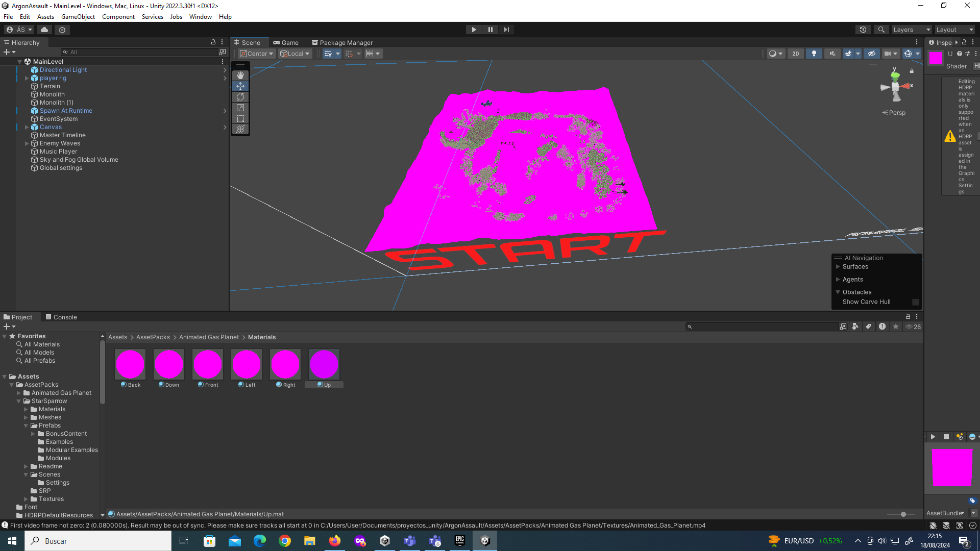Screen dimensions: 980x551
Task: Open the Scene view search icon in the toolbar
Action: pos(881,30)
